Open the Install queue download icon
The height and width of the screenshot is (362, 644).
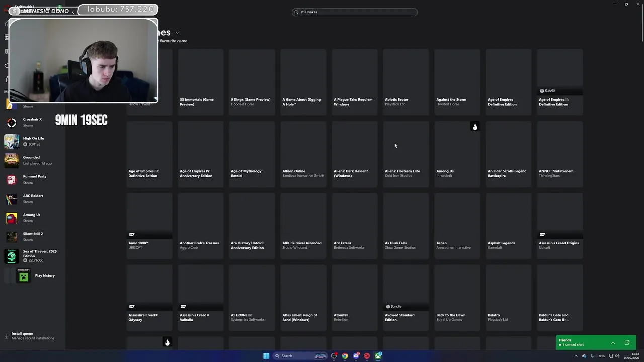(7, 336)
